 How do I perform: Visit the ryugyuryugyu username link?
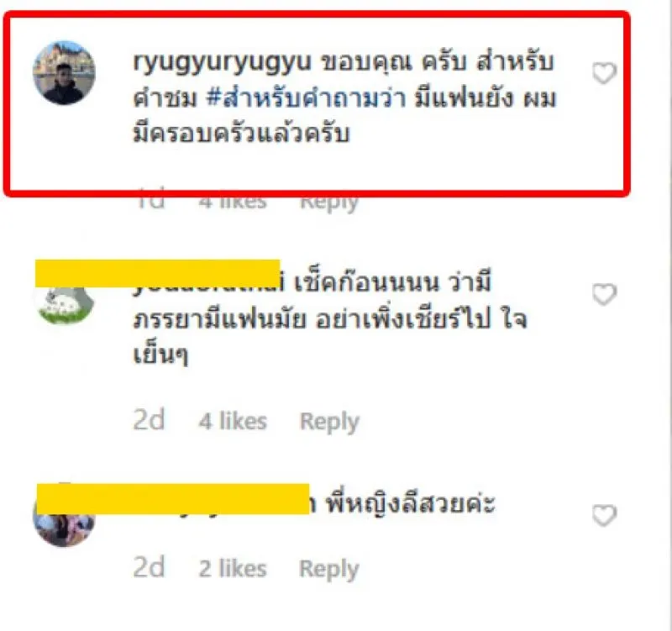click(x=222, y=62)
